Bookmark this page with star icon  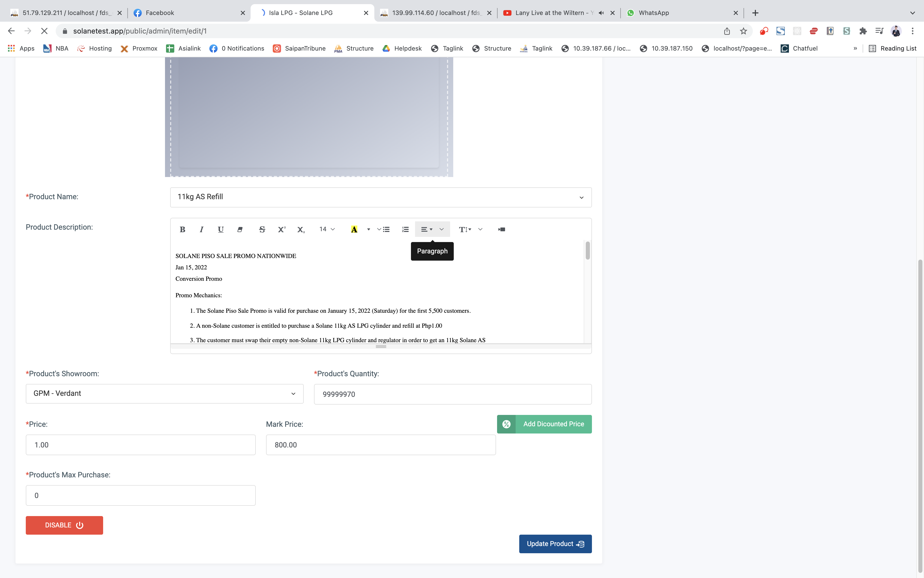coord(743,31)
